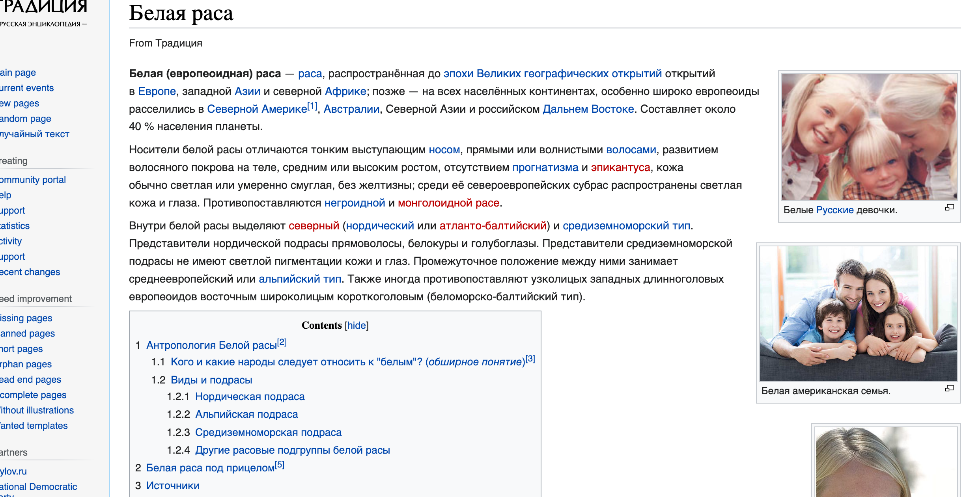Click enlarge icon under American family photo
The image size is (980, 497).
949,389
